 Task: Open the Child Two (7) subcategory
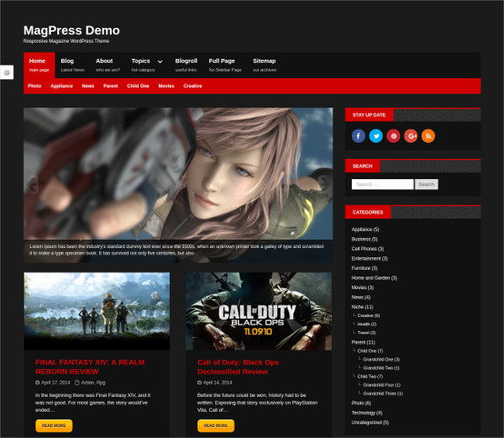[x=370, y=377]
